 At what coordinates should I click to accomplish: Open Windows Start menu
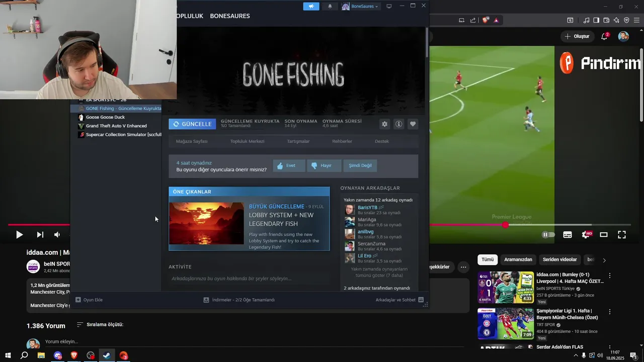coord(8,355)
